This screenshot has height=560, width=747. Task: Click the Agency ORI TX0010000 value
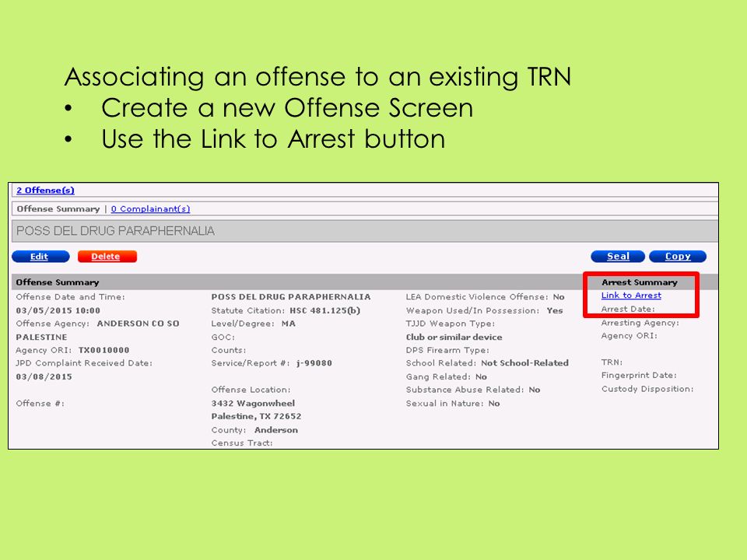point(103,350)
